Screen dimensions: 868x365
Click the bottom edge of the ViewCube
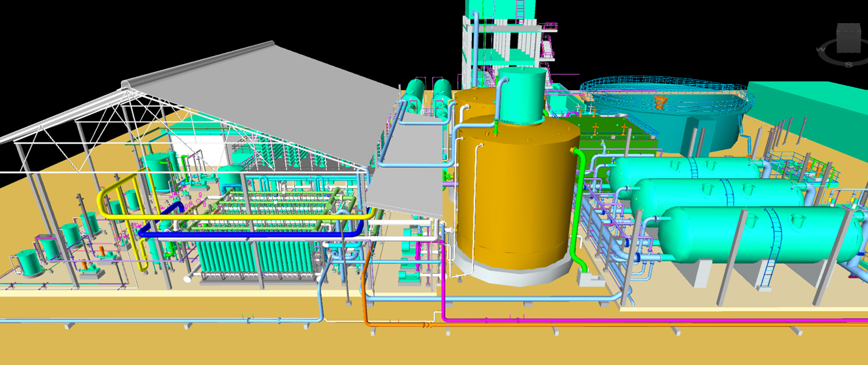[849, 52]
